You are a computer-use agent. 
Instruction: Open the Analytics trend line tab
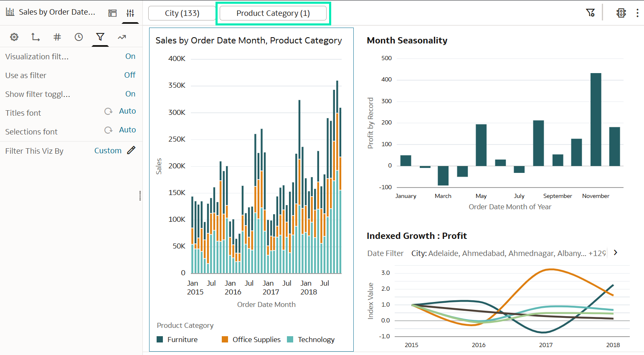coord(122,37)
